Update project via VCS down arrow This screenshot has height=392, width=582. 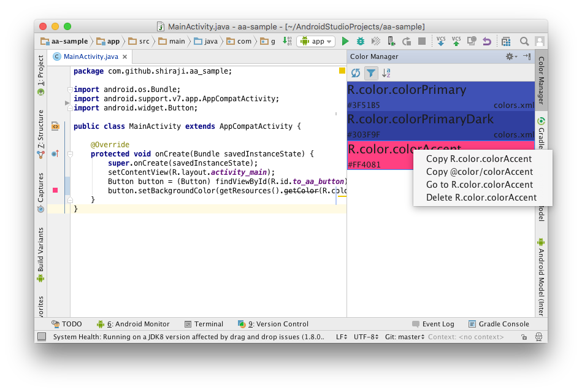pos(441,41)
